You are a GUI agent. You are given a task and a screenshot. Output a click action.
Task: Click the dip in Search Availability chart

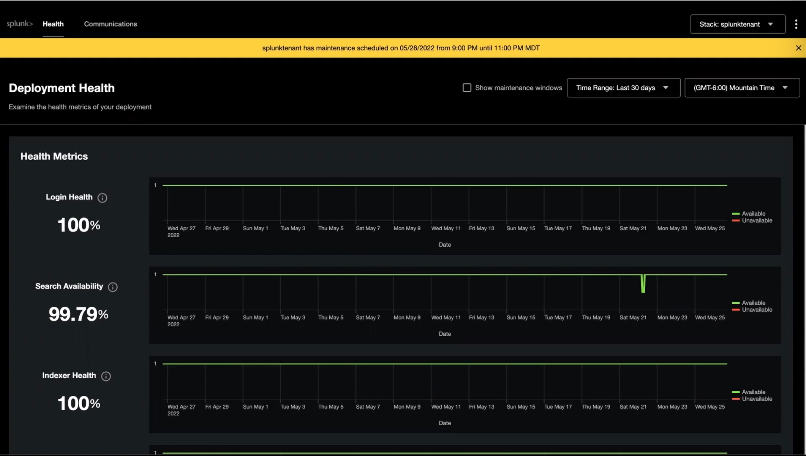point(643,284)
